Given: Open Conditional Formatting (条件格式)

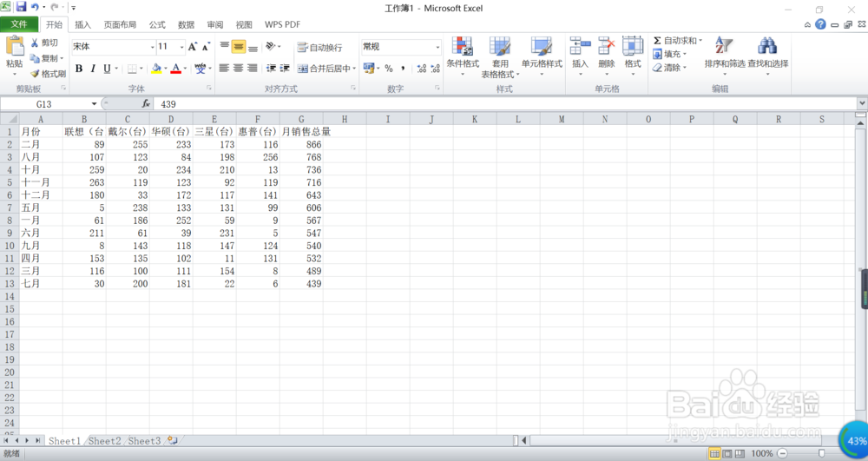Looking at the screenshot, I should coord(463,56).
